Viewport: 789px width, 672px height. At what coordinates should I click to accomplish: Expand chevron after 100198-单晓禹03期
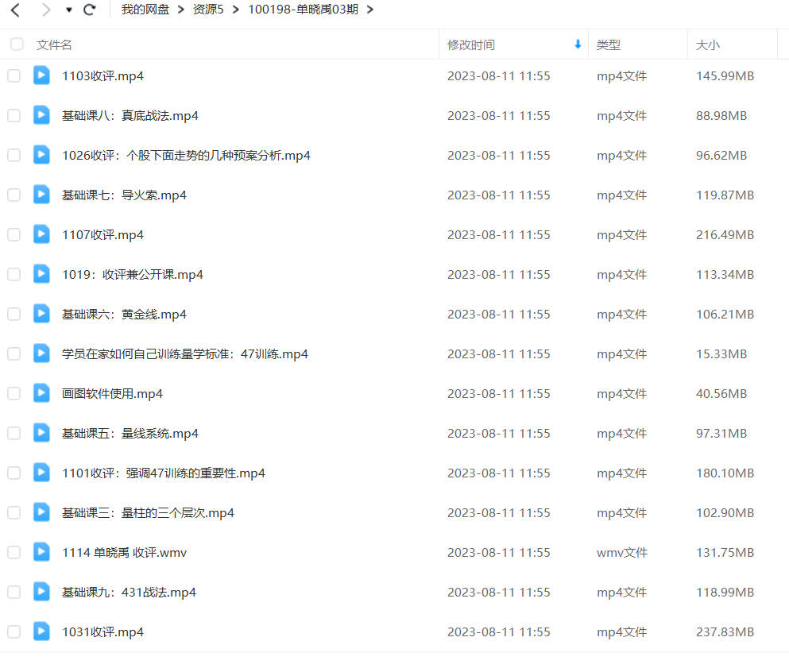point(369,10)
